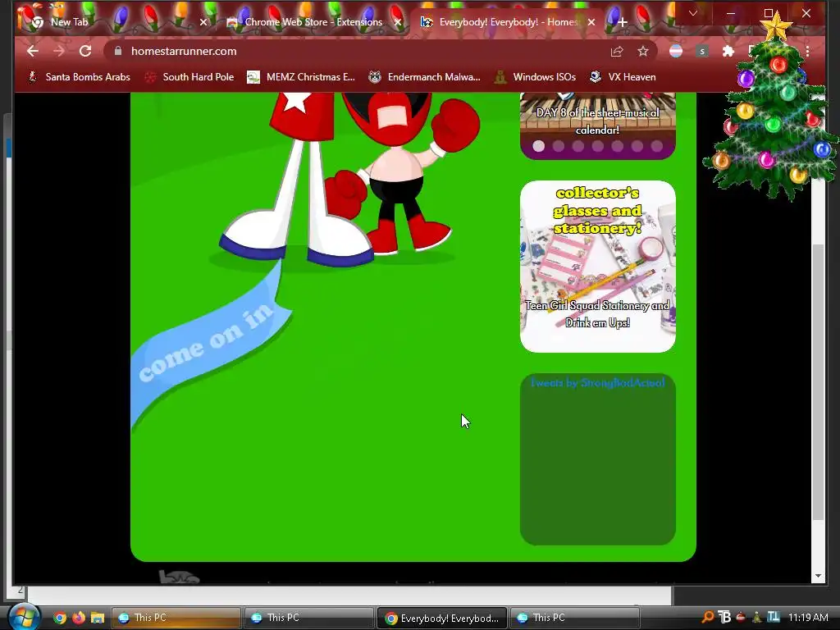840x630 pixels.
Task: Select the third carousel dot
Action: point(578,146)
